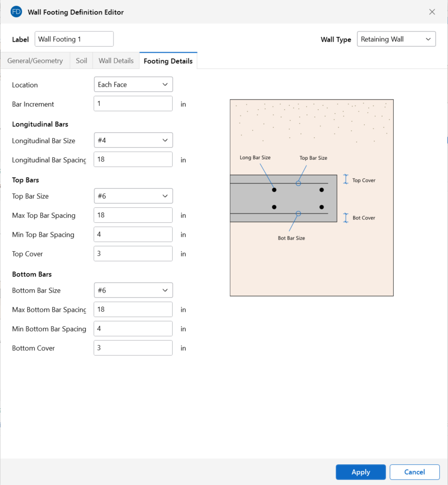Screen dimensions: 448x485
Task: Click the Cancel button
Action: pos(414,472)
